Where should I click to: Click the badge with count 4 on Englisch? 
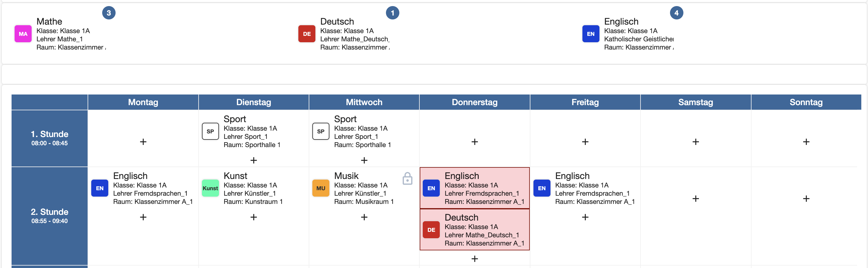click(x=677, y=13)
